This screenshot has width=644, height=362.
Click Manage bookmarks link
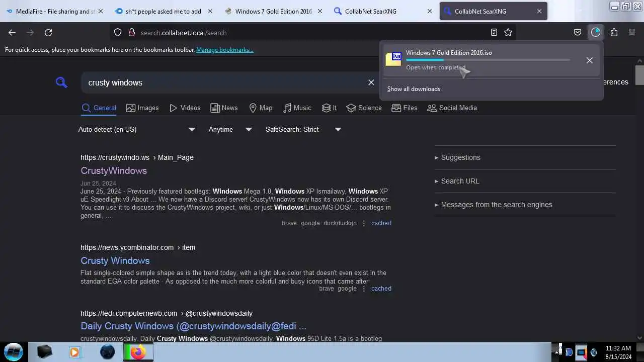[x=225, y=50]
